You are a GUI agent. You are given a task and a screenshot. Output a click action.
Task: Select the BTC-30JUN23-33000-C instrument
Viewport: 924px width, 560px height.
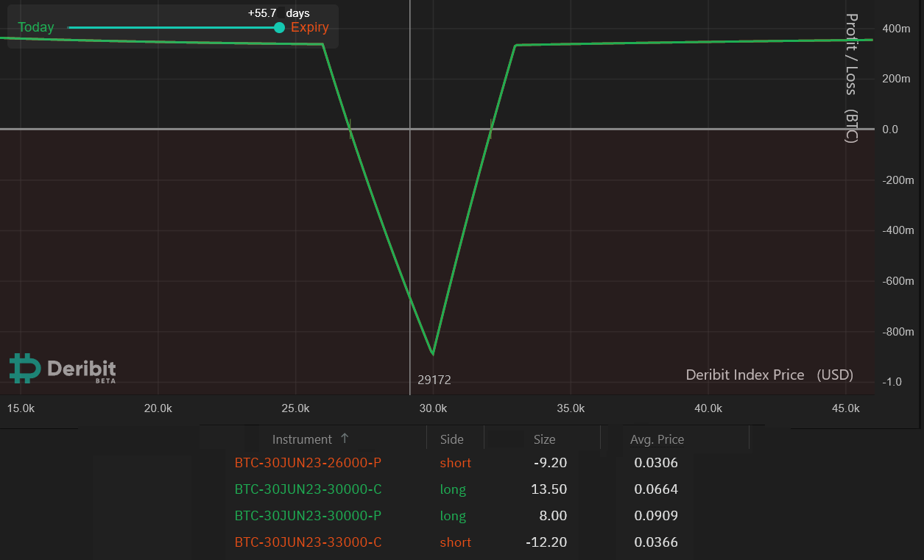pos(308,542)
